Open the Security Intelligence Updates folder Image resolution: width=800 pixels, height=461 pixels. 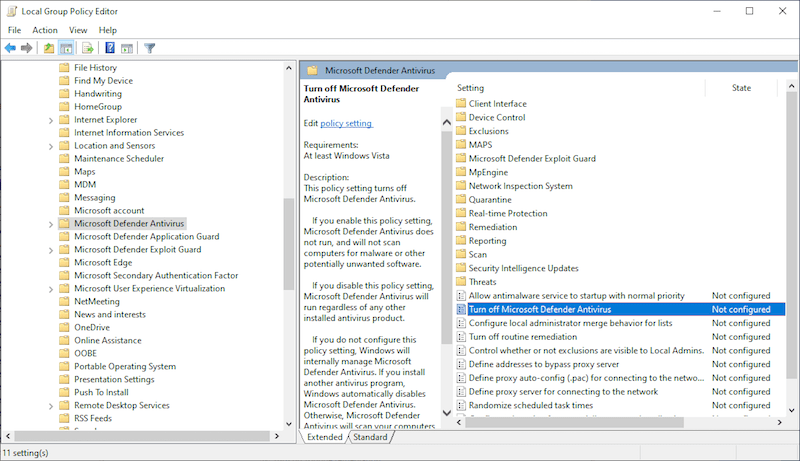(x=523, y=268)
